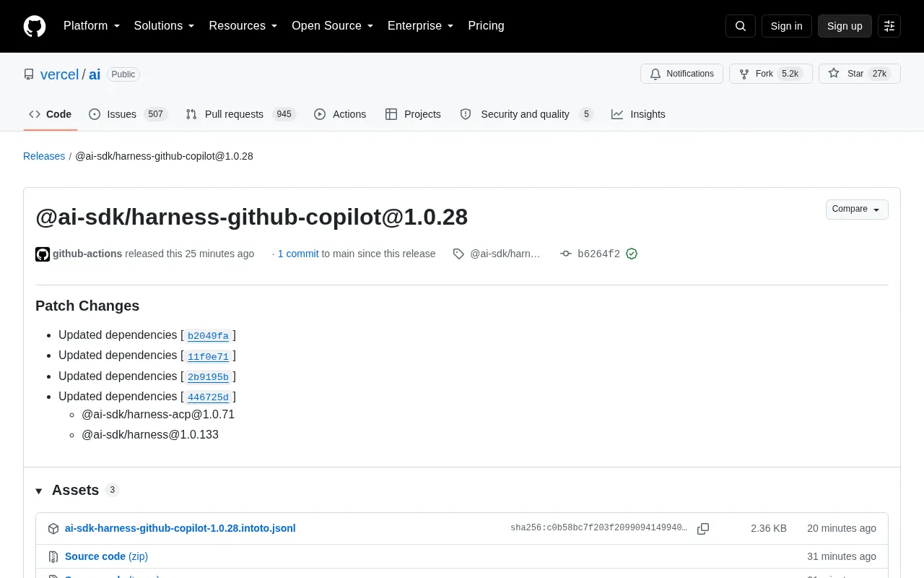Click the commit icon beside b6264f2
The height and width of the screenshot is (578, 924).
tap(566, 254)
